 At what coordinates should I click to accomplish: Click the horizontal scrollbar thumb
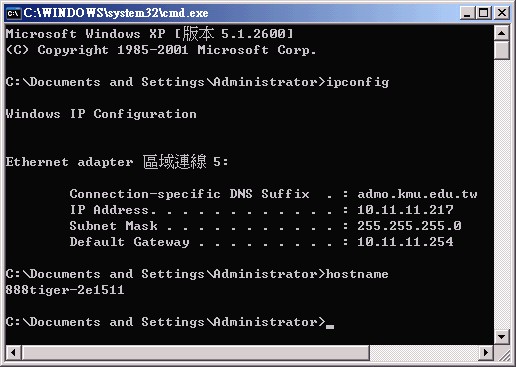coord(196,352)
